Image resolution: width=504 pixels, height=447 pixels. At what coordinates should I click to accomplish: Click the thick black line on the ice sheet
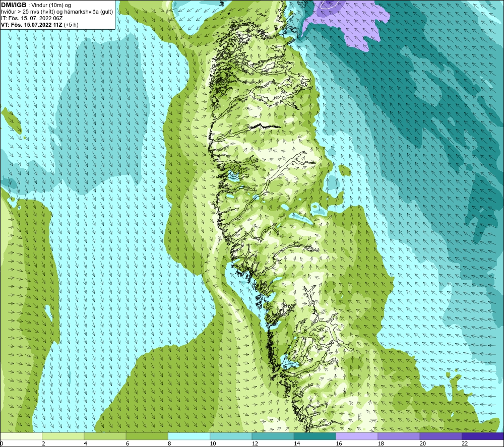coord(264,126)
